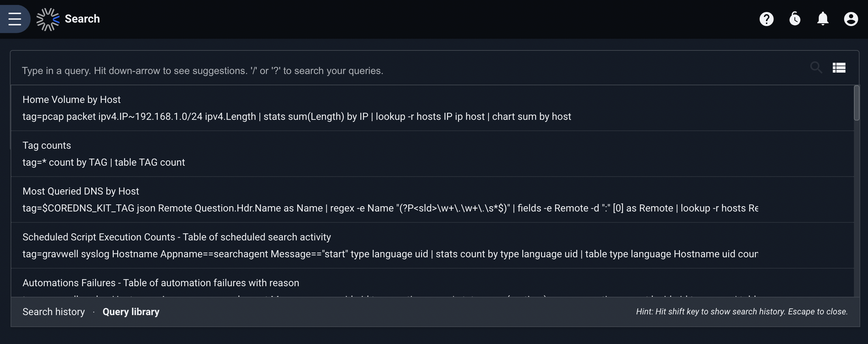Open the hamburger main menu
868x344 pixels.
15,19
